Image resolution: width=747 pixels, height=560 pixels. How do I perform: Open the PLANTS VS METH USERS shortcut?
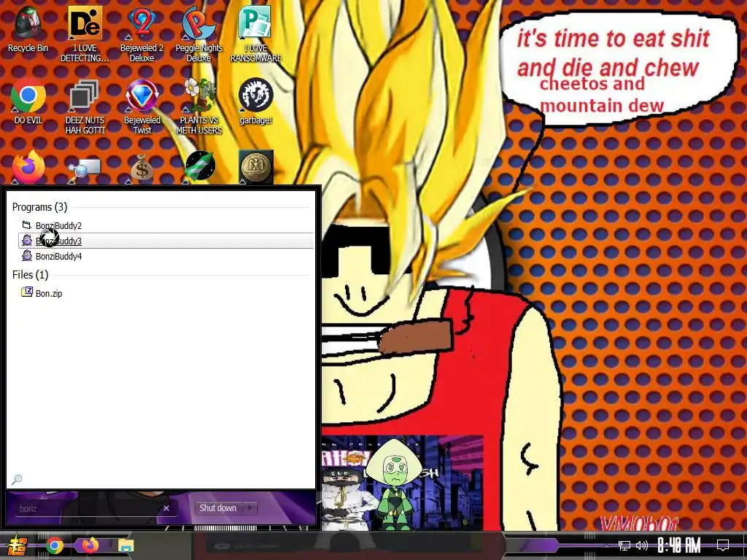199,106
